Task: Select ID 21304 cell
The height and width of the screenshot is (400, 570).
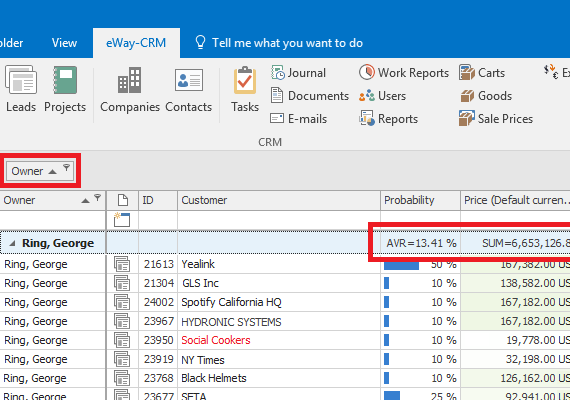Action: [x=158, y=283]
